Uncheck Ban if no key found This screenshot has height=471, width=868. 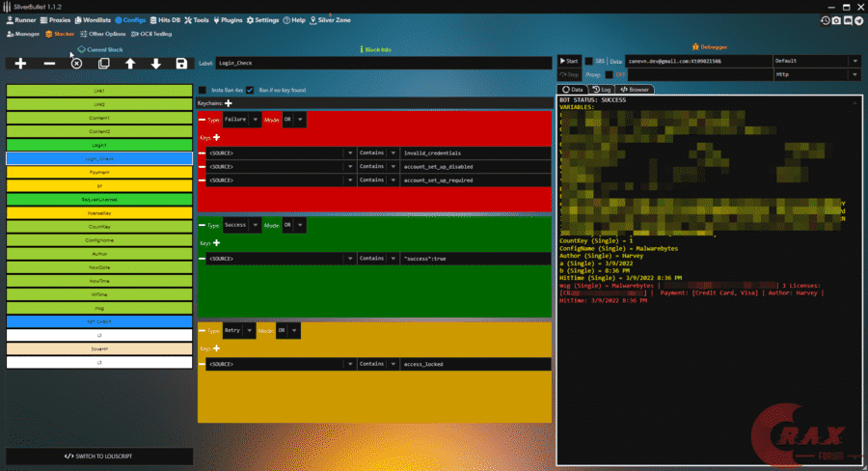coord(250,90)
